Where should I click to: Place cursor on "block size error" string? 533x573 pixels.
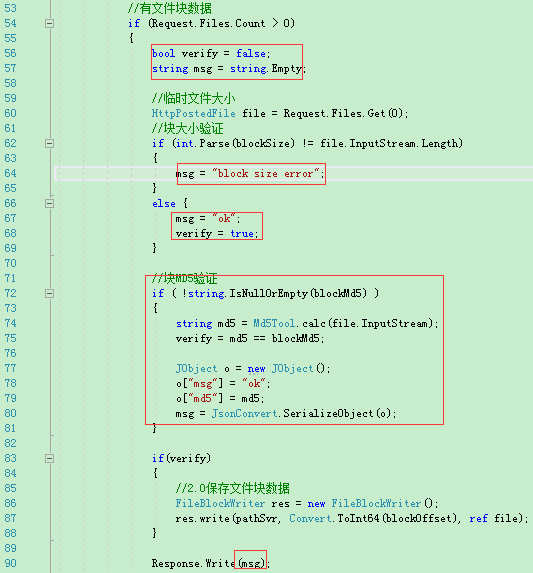tap(266, 173)
